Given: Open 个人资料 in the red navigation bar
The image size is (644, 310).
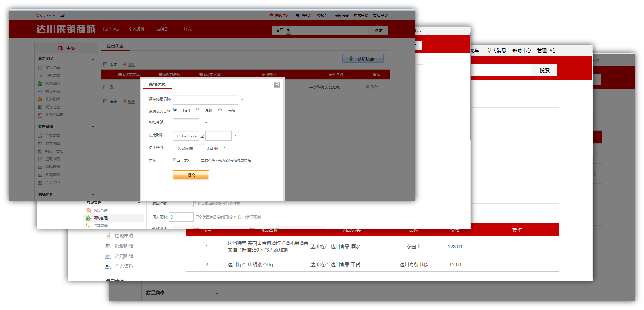Looking at the screenshot, I should coord(136,29).
